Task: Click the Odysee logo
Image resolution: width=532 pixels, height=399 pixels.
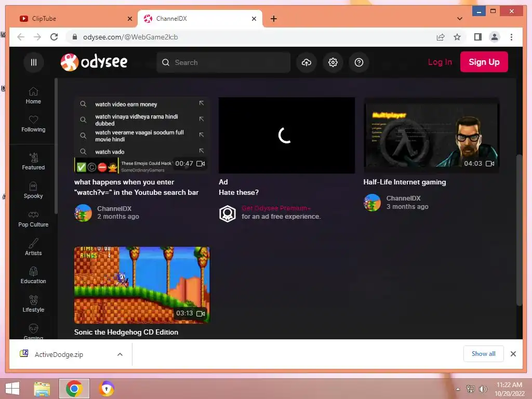Action: (94, 62)
